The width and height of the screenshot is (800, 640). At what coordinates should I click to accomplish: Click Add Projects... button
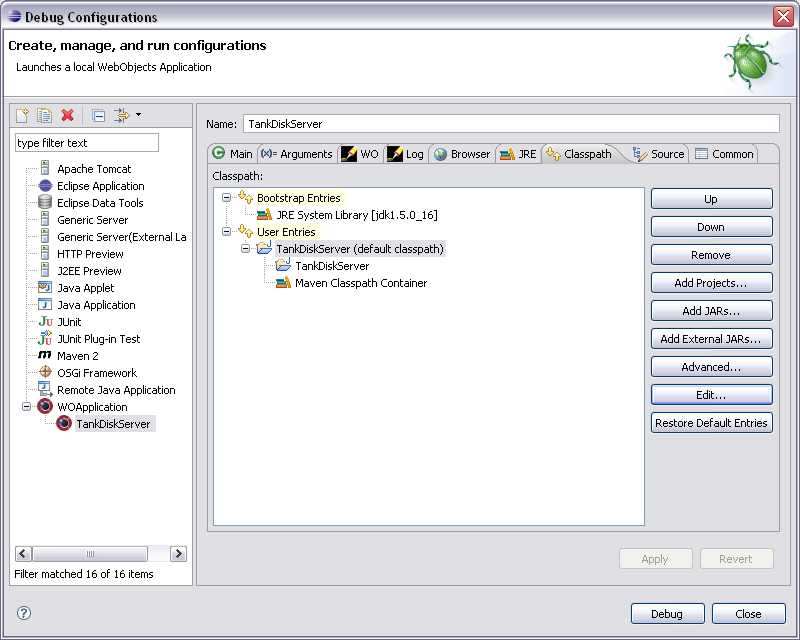point(711,283)
